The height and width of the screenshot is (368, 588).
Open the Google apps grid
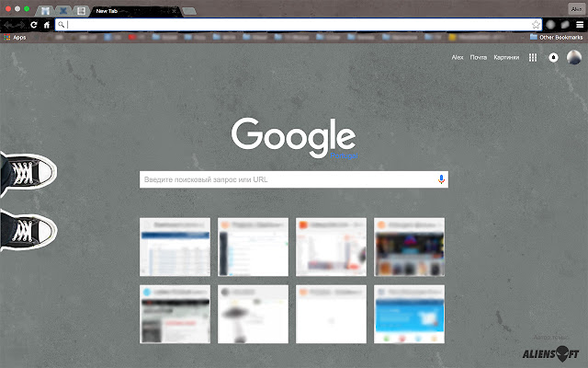point(533,57)
